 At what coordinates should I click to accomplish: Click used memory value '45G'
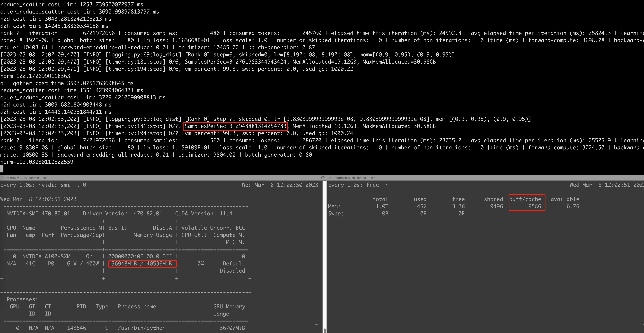coord(422,207)
